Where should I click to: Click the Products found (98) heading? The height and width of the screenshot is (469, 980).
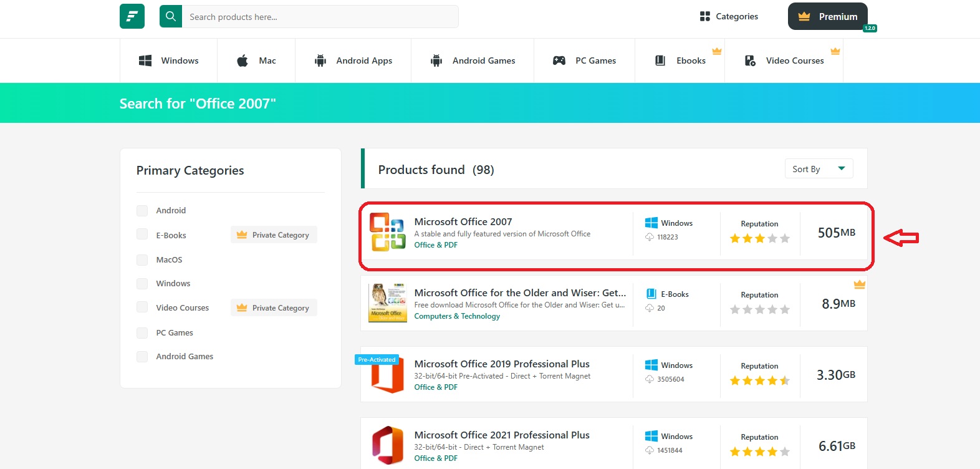436,170
